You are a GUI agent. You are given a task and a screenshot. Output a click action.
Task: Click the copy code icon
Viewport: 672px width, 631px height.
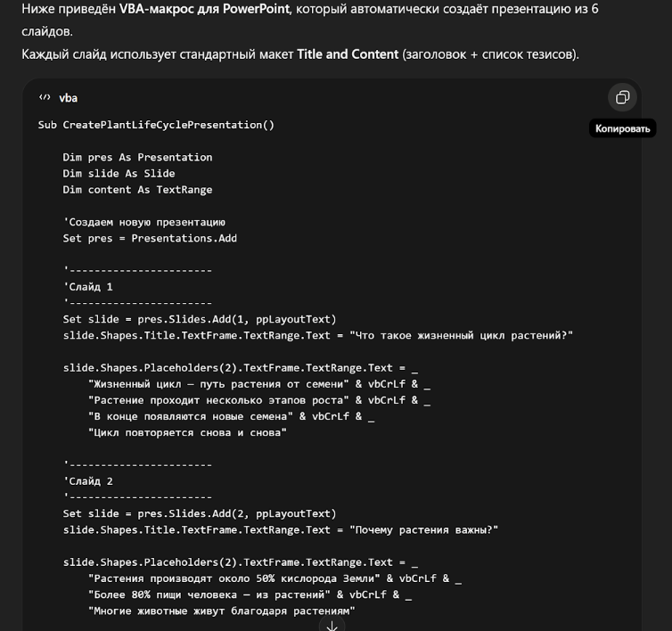pyautogui.click(x=623, y=97)
